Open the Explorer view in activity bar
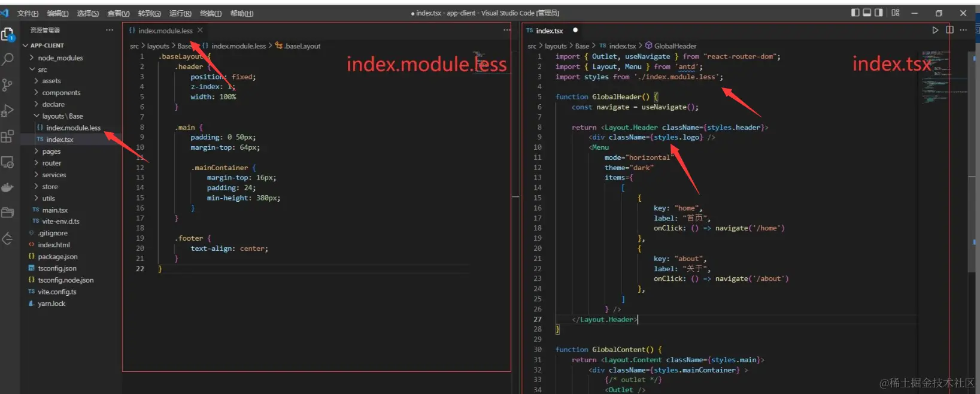Viewport: 980px width, 394px height. (8, 35)
